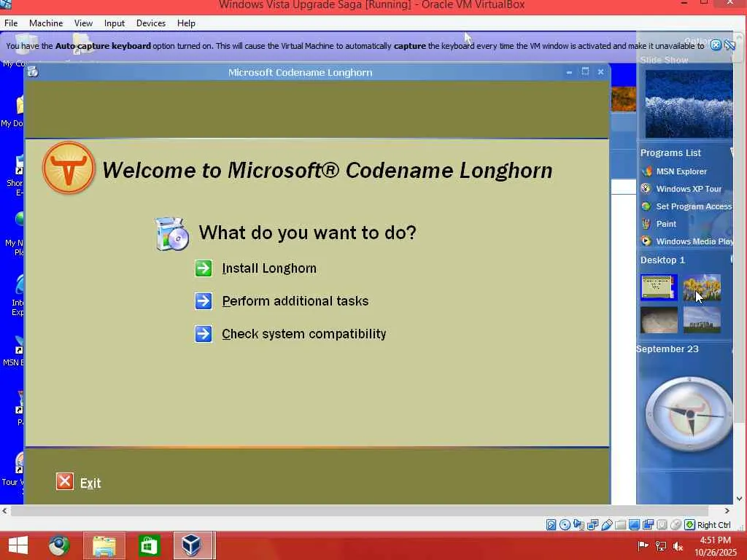Screen dimensions: 747x560
Task: Click the blue arrow beside Perform additional tasks
Action: point(204,301)
